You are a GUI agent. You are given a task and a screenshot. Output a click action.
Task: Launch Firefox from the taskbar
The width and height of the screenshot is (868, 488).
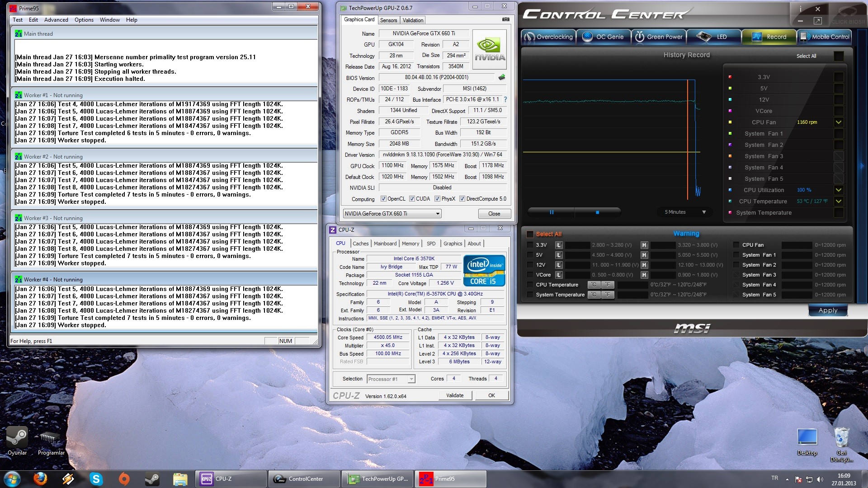40,479
